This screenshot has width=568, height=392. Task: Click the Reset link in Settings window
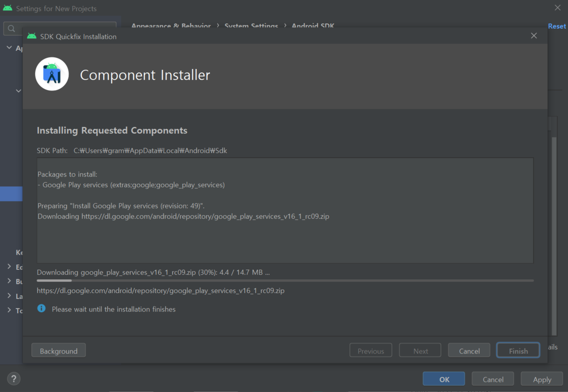tap(557, 26)
